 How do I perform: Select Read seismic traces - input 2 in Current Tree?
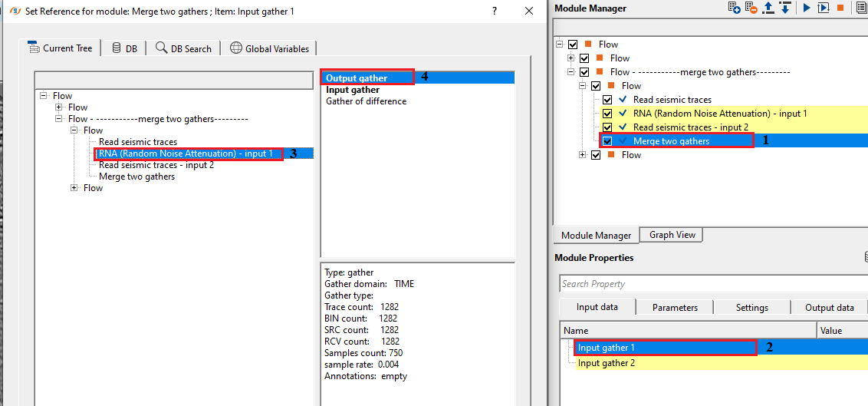[156, 165]
